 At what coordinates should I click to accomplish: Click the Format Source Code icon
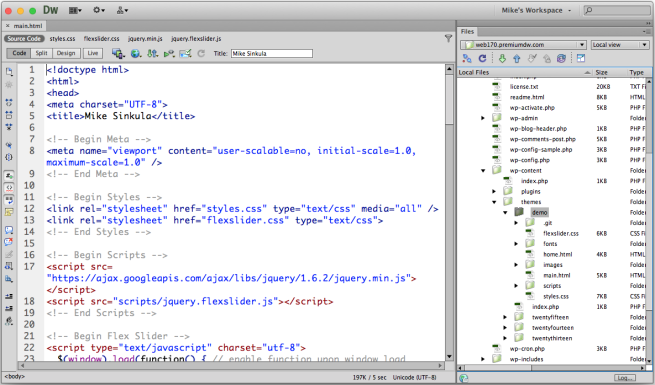click(x=9, y=321)
